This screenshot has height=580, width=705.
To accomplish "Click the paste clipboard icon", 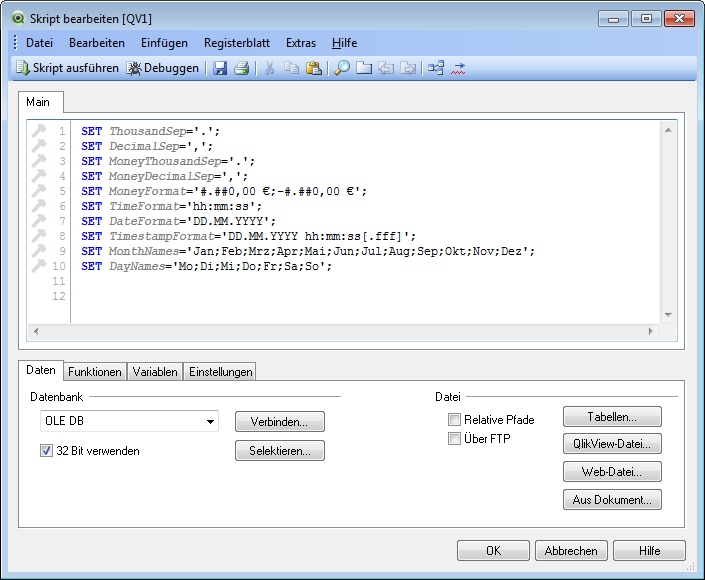I will point(313,68).
